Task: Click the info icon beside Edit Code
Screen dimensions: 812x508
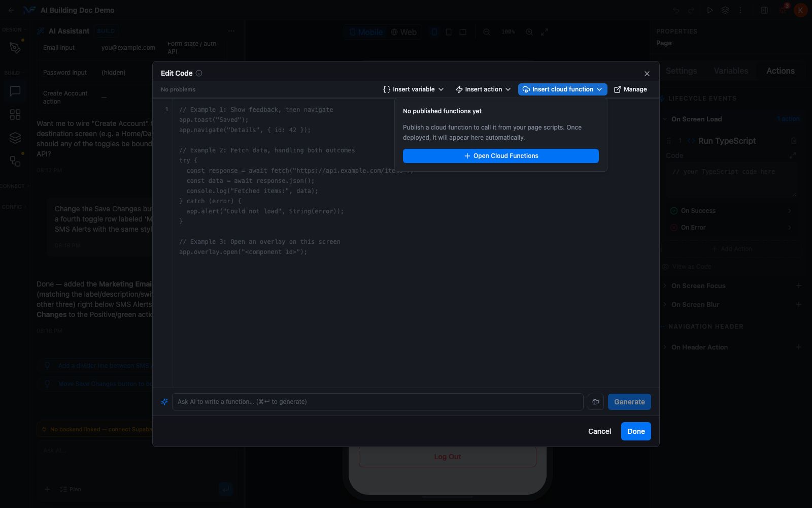Action: click(x=199, y=73)
